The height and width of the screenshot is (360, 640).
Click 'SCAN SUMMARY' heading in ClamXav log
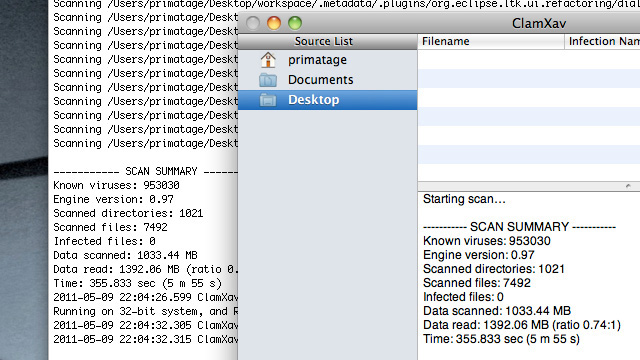pos(519,227)
